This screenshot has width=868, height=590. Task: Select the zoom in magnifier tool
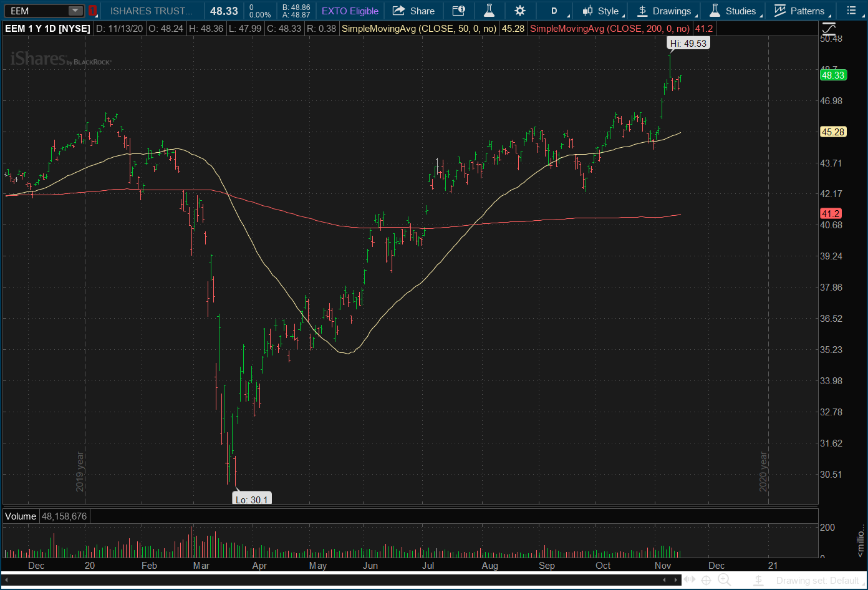tap(724, 580)
